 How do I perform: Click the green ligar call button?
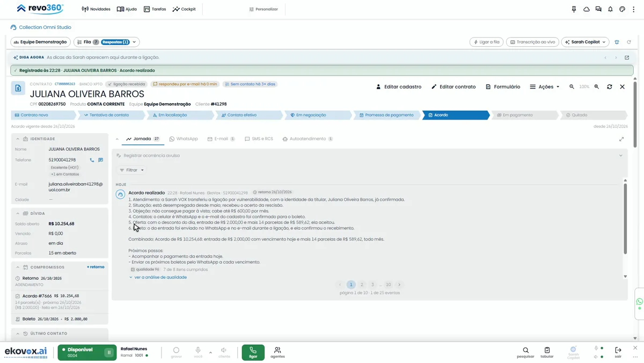tap(253, 352)
